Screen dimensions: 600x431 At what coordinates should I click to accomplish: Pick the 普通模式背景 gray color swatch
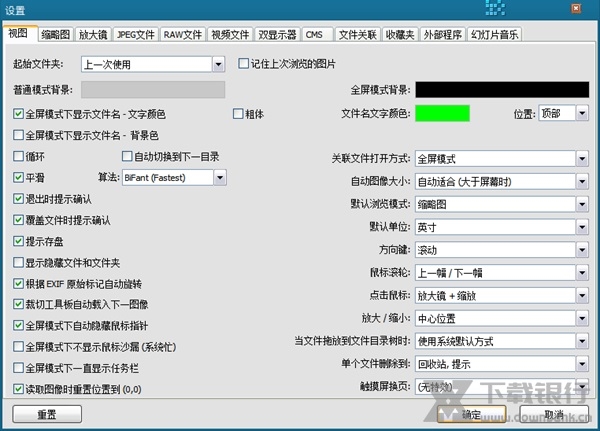tap(153, 90)
